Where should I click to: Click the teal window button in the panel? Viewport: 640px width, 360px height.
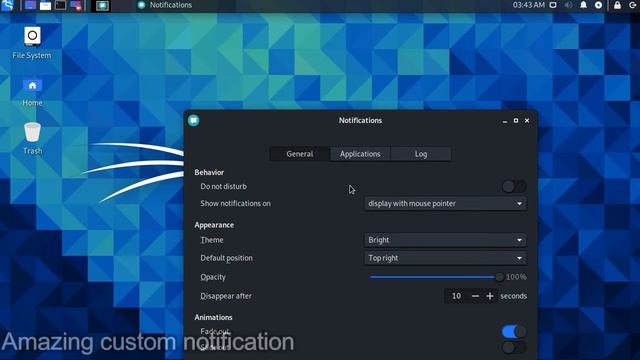coord(102,5)
